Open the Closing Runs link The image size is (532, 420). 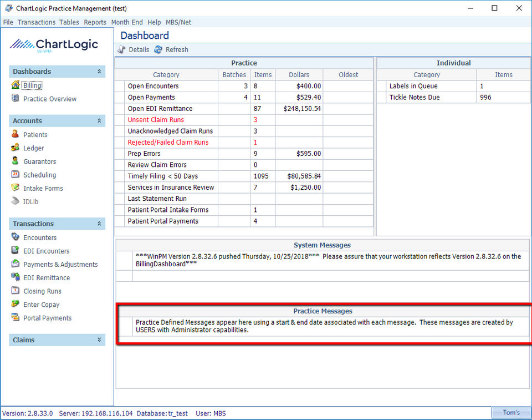(x=43, y=291)
